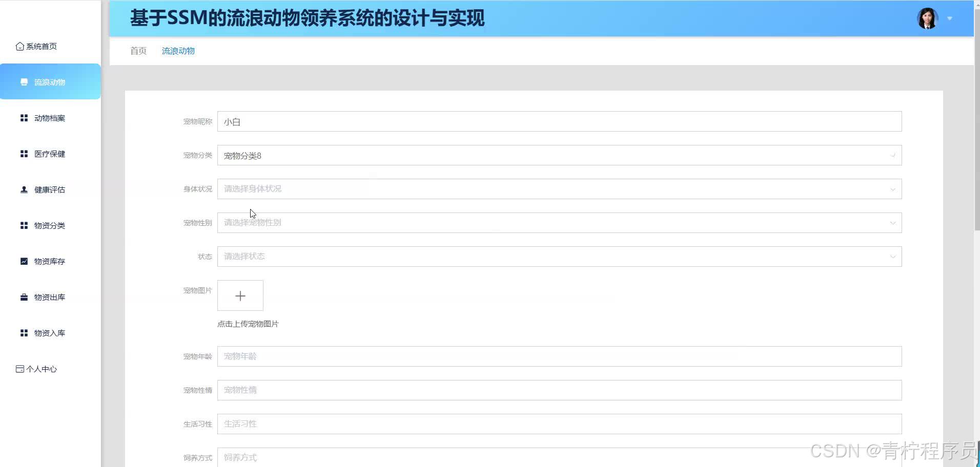Open 系统首页 menu item
This screenshot has width=980, height=467.
[50, 46]
